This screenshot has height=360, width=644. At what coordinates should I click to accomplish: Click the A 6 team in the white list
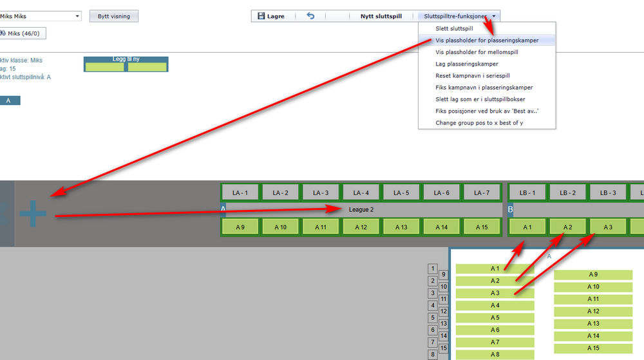[x=495, y=330]
